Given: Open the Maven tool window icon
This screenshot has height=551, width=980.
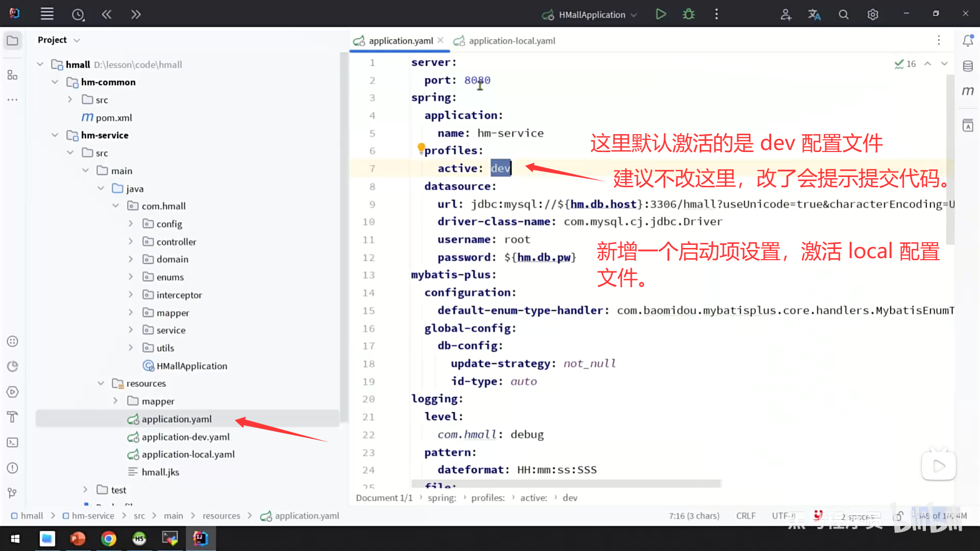Looking at the screenshot, I should pyautogui.click(x=968, y=91).
